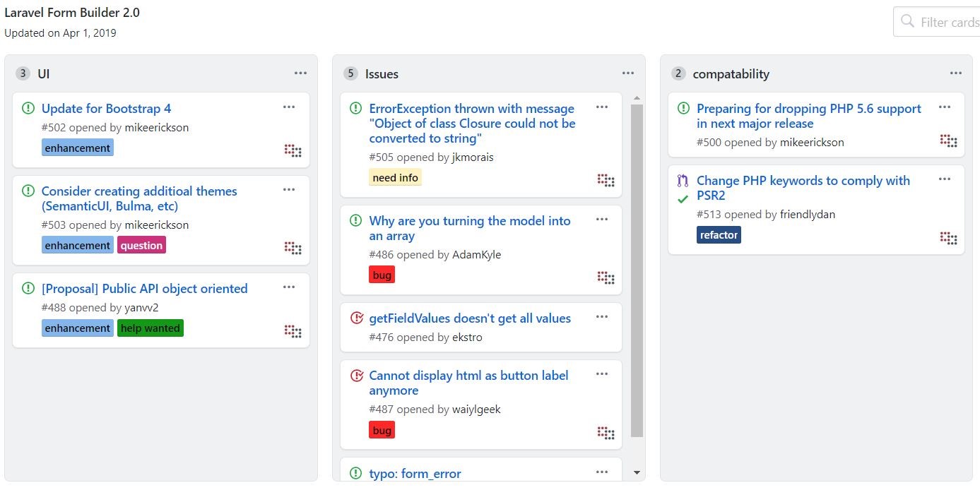The image size is (980, 490).
Task: Click open-issue icon beside Update for Bootstrap 4
Action: pos(28,109)
